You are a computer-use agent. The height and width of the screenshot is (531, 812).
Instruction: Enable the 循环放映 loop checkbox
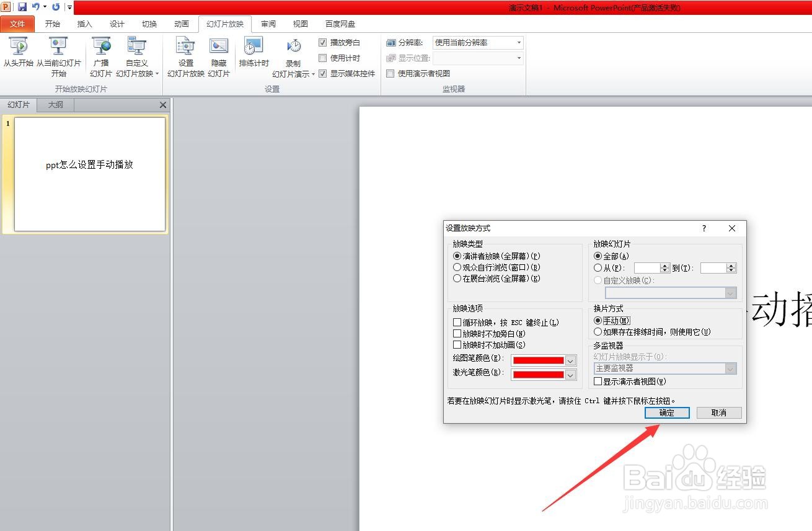click(x=457, y=322)
